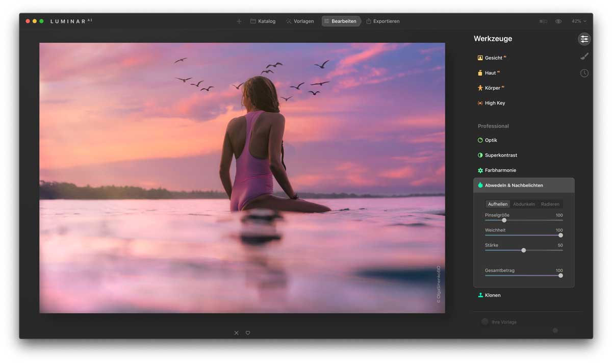This screenshot has height=364, width=612.
Task: Select the Bearbeiten tab
Action: 340,21
